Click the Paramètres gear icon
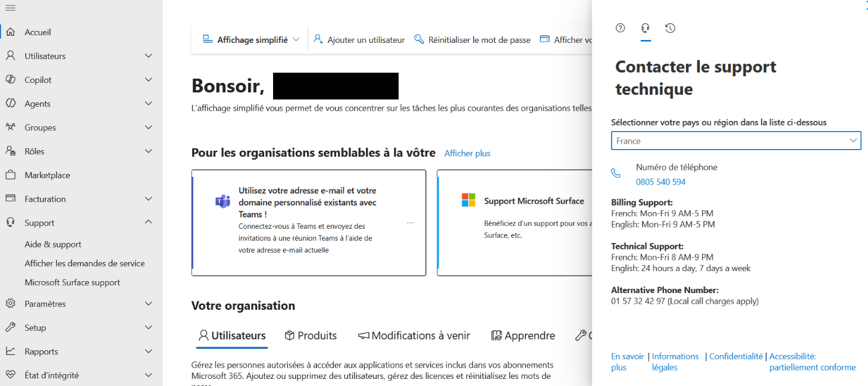Screen dimensions: 868x386 click(10, 304)
